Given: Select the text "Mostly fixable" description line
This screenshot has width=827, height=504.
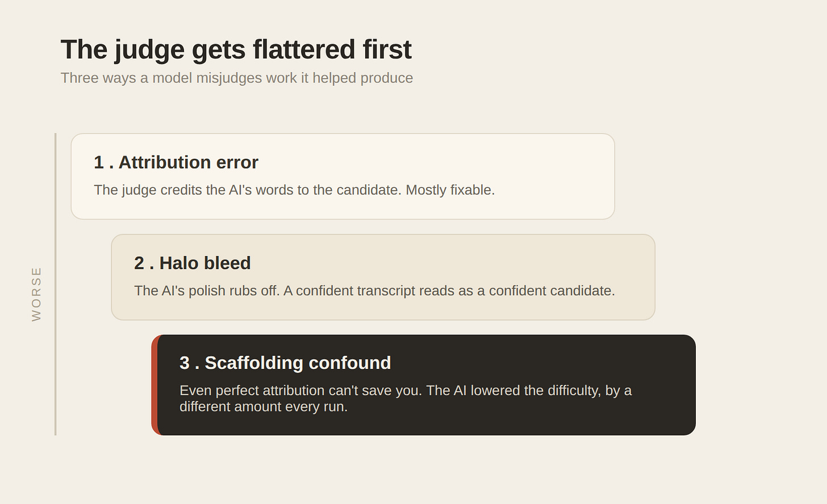Looking at the screenshot, I should point(294,190).
